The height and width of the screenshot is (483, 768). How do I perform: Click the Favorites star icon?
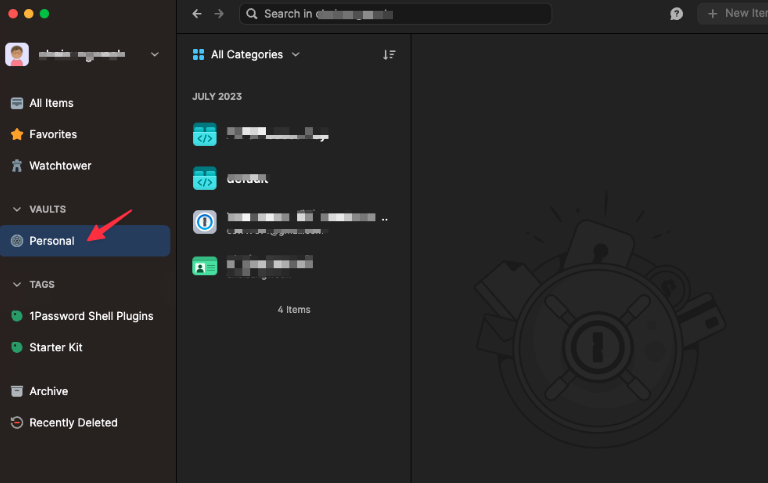(17, 134)
